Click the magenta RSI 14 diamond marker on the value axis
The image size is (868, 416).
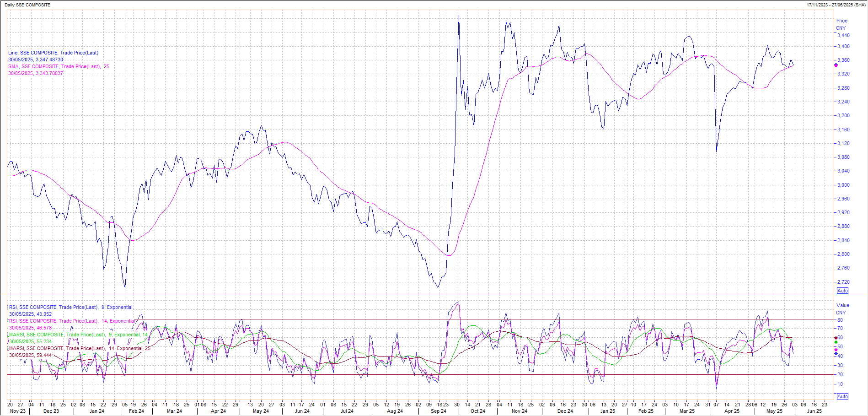point(836,350)
